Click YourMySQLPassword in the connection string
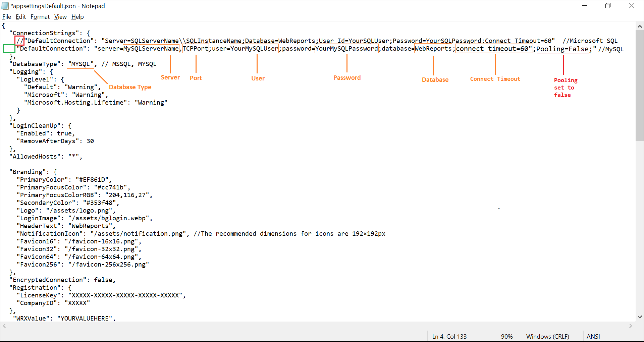Image resolution: width=644 pixels, height=342 pixels. (347, 49)
